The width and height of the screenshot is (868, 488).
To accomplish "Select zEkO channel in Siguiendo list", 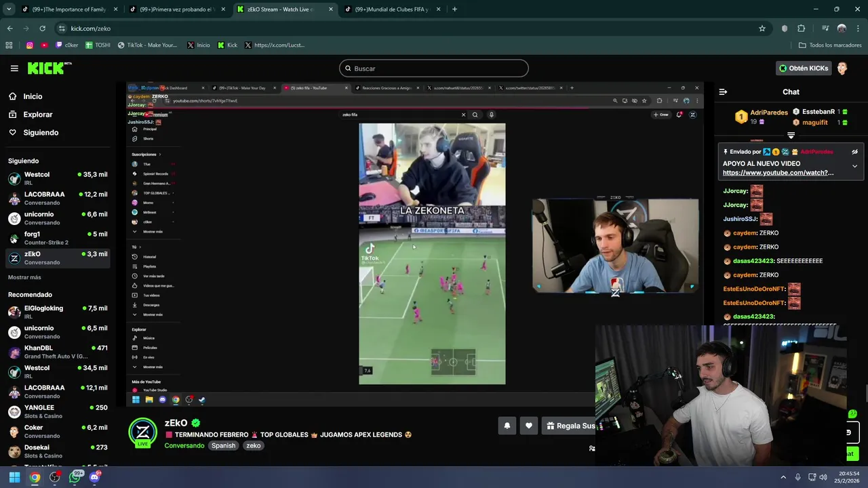I will pos(58,258).
